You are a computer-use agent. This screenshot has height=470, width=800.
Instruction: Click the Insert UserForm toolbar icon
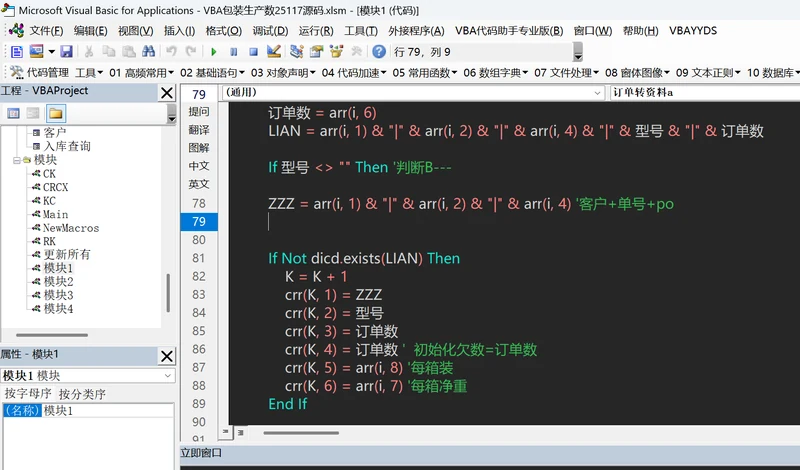[x=36, y=52]
